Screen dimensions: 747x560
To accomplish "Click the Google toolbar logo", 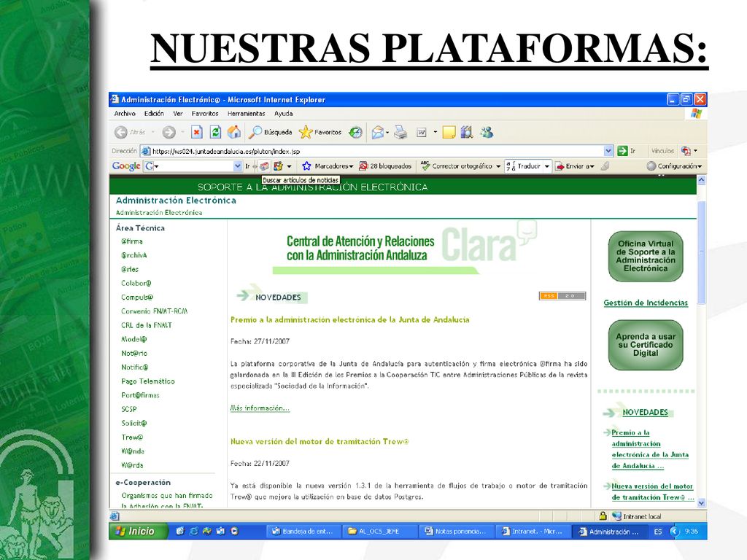I will 126,166.
